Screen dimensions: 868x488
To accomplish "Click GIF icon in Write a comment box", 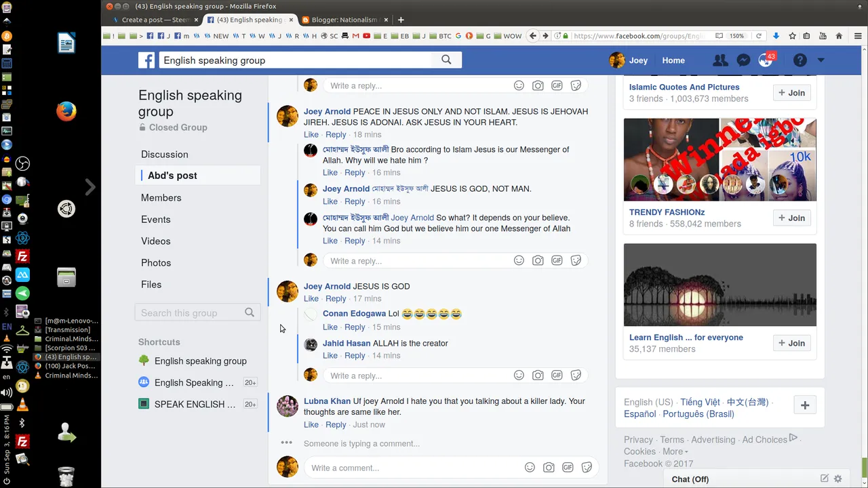I will (568, 468).
